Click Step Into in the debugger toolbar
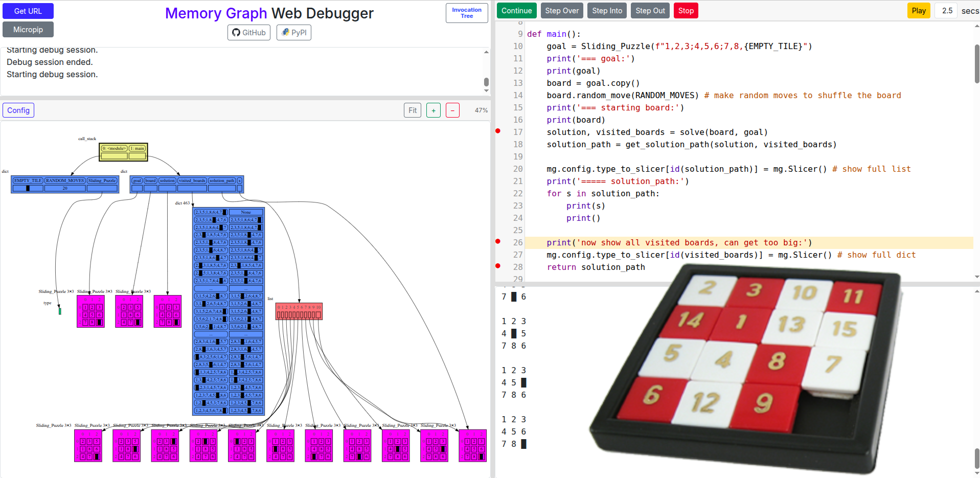This screenshot has height=478, width=980. pos(607,11)
